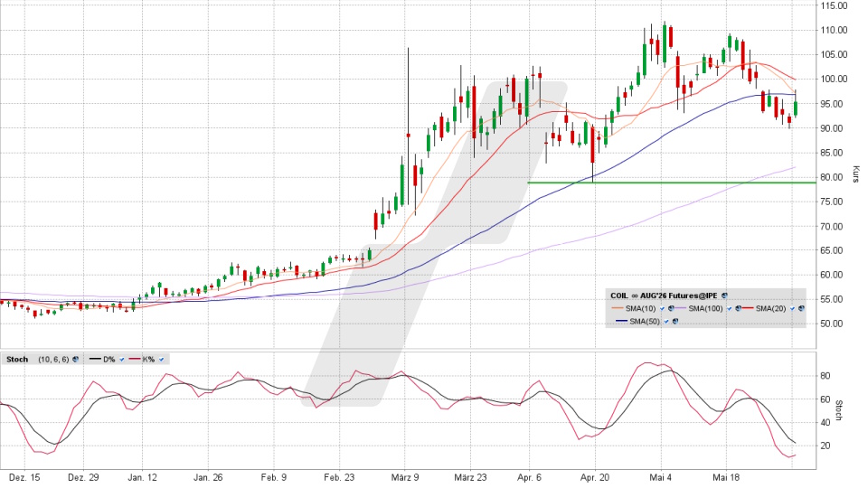Click the 110.00 price axis label
The width and height of the screenshot is (868, 488).
pos(834,30)
